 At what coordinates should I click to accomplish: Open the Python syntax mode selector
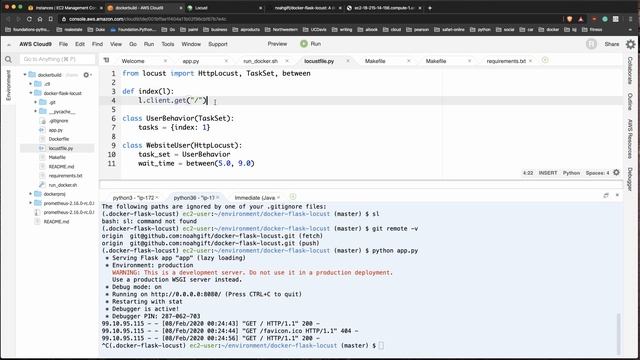pyautogui.click(x=571, y=173)
